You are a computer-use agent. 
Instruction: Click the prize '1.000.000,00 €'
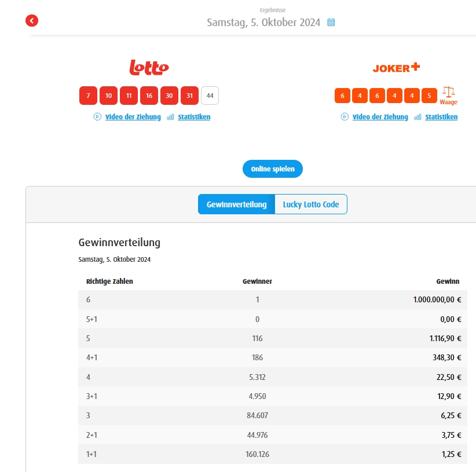(x=437, y=300)
